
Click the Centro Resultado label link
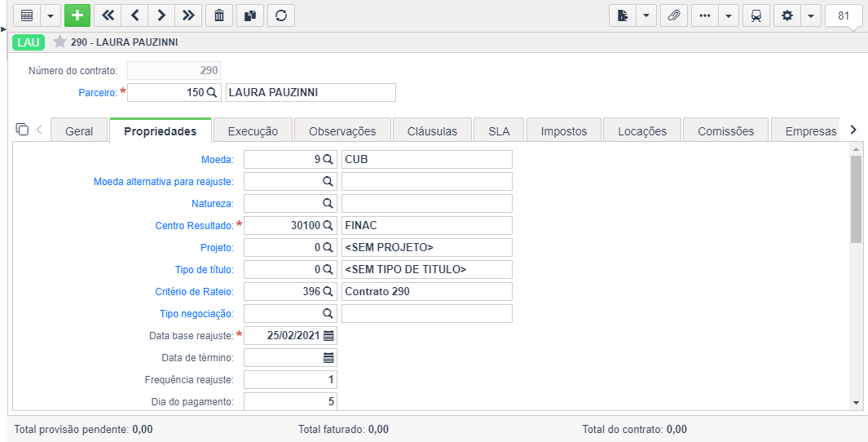coord(194,226)
